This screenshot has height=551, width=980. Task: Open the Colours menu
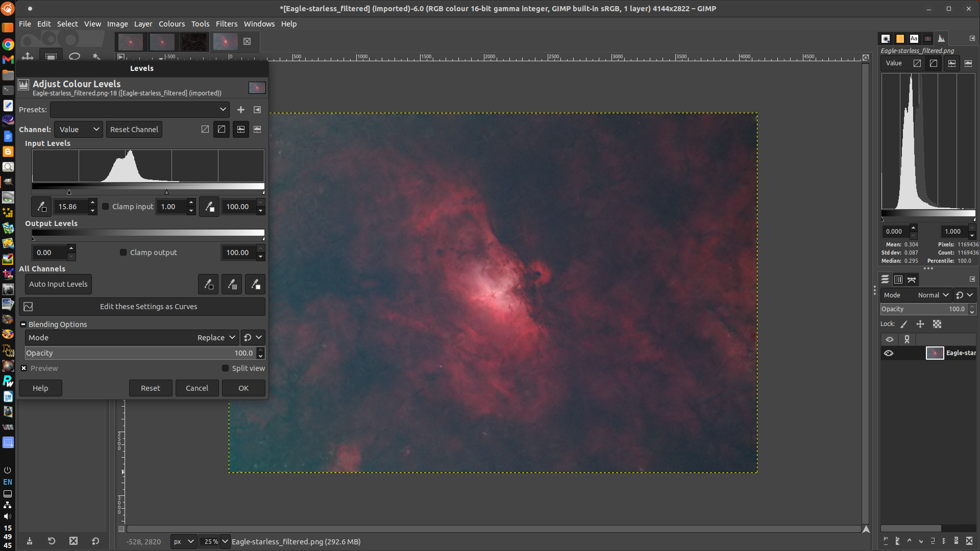click(x=171, y=24)
